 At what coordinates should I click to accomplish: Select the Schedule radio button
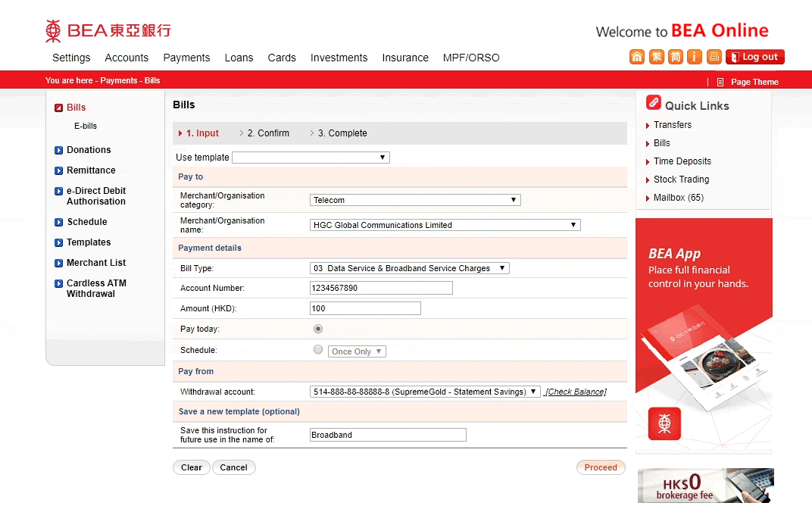(x=318, y=350)
